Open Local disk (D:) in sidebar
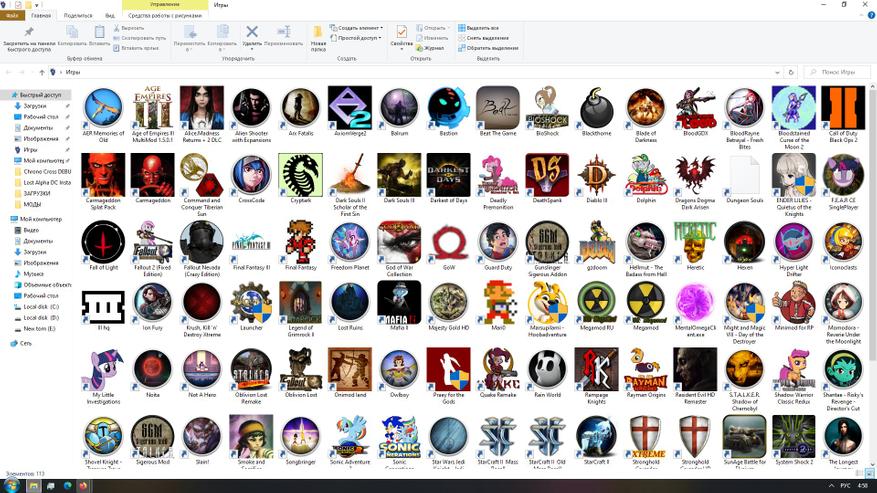This screenshot has width=877, height=493. [x=36, y=317]
